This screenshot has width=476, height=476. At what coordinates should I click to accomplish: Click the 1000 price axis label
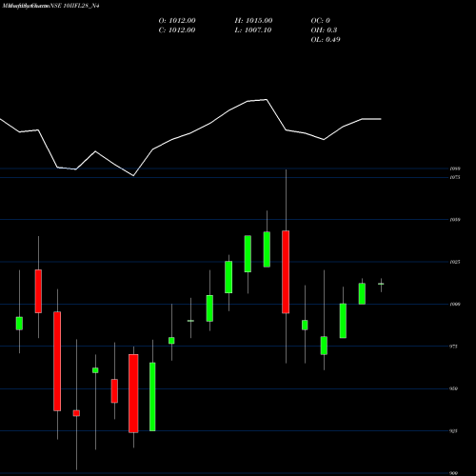(455, 305)
